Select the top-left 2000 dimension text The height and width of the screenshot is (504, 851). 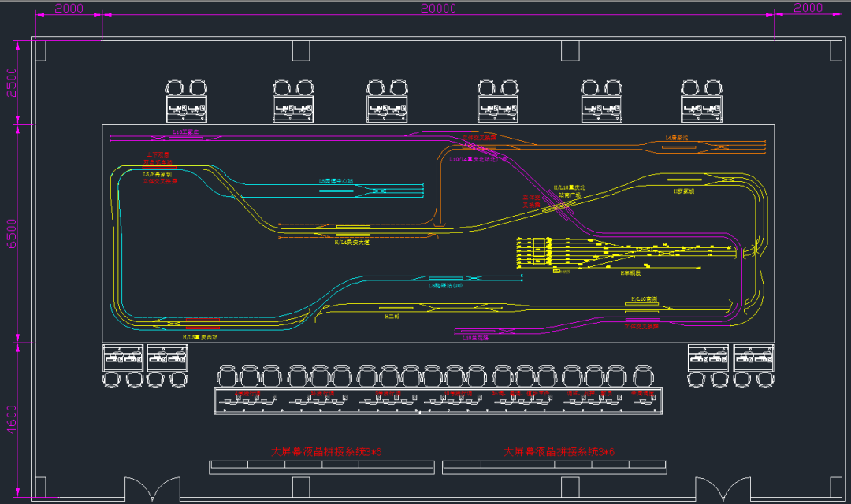69,8
